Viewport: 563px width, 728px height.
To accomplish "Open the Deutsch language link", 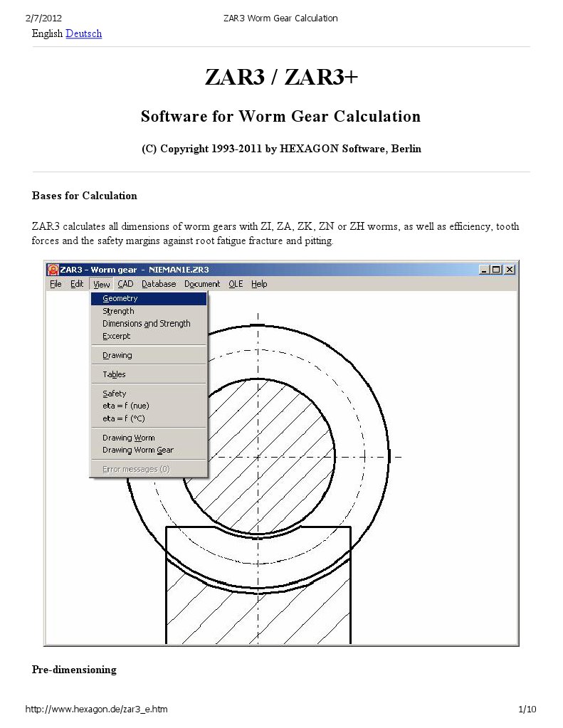I will click(x=83, y=33).
